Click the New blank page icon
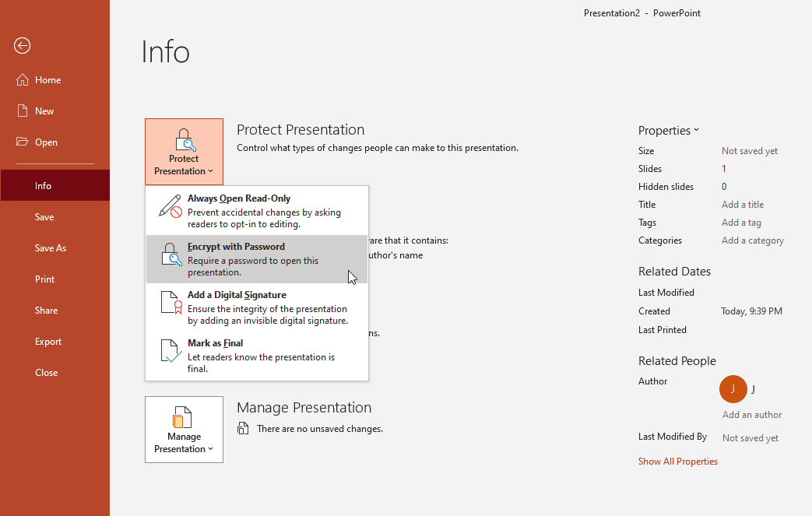 (23, 111)
